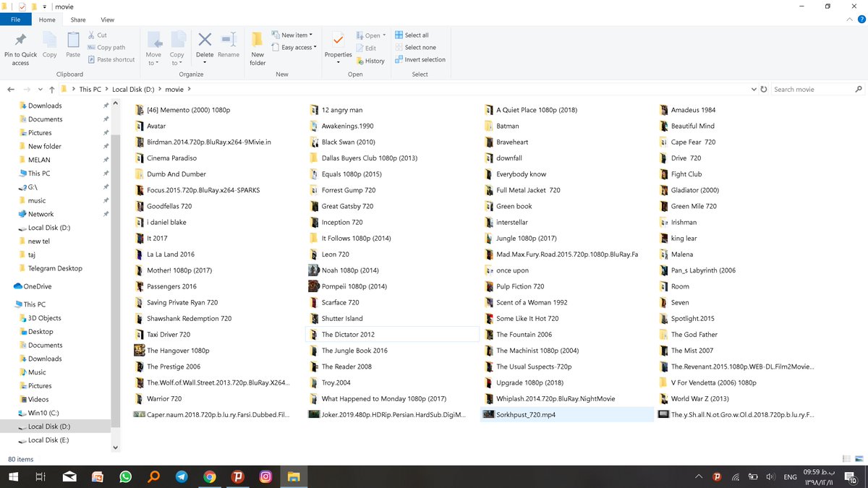Click the Paste ribbon icon
The width and height of the screenshot is (868, 488).
click(x=73, y=40)
